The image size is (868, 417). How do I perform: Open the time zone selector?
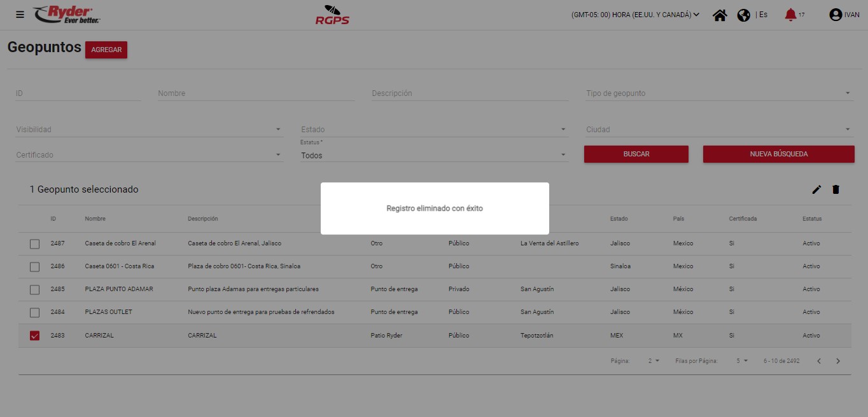tap(635, 15)
